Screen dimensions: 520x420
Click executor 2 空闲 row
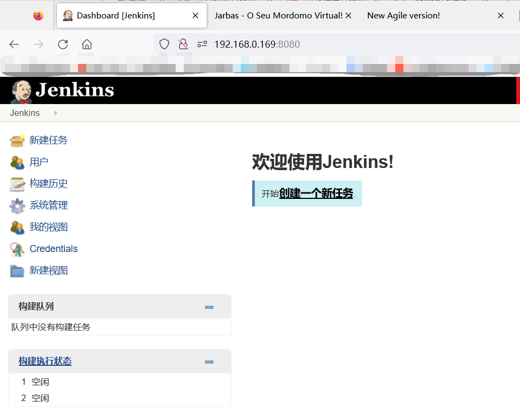(120, 398)
